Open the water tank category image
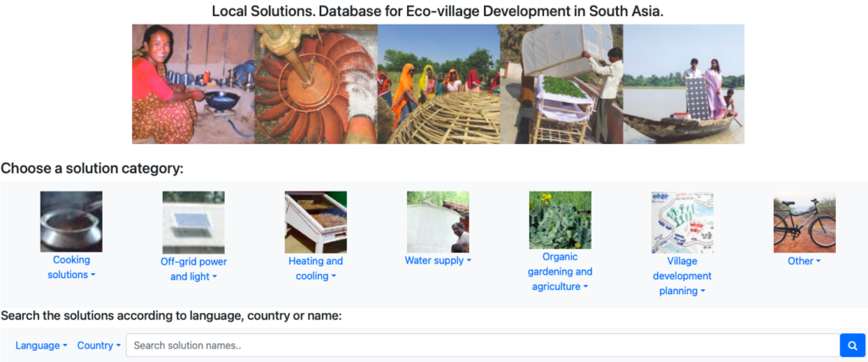The width and height of the screenshot is (868, 362). 438,222
